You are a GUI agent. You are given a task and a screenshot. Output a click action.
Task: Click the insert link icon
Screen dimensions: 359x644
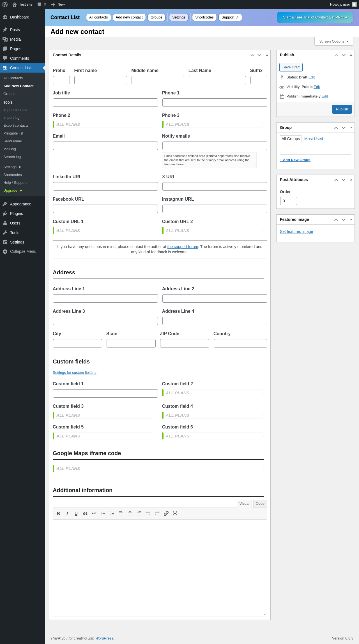tap(166, 513)
